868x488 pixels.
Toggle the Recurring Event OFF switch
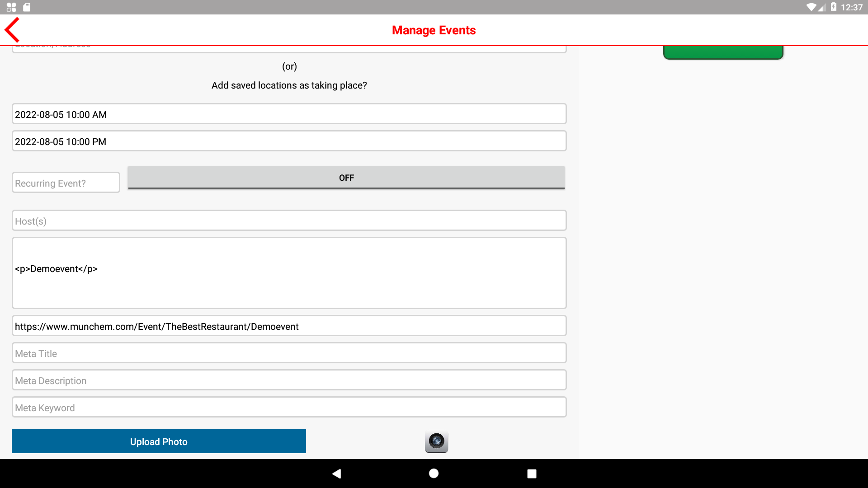346,178
